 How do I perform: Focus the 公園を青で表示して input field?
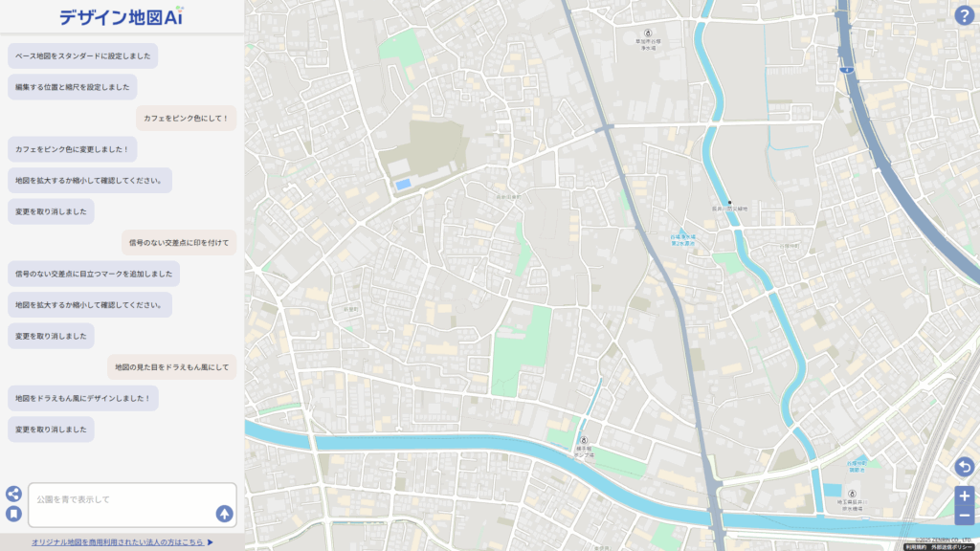coord(132,505)
